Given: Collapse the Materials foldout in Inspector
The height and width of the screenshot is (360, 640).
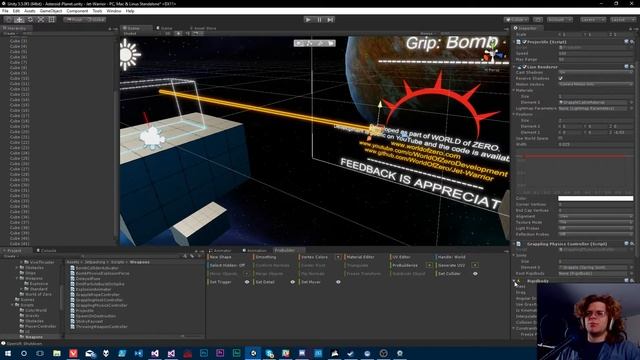Looking at the screenshot, I should coord(514,90).
